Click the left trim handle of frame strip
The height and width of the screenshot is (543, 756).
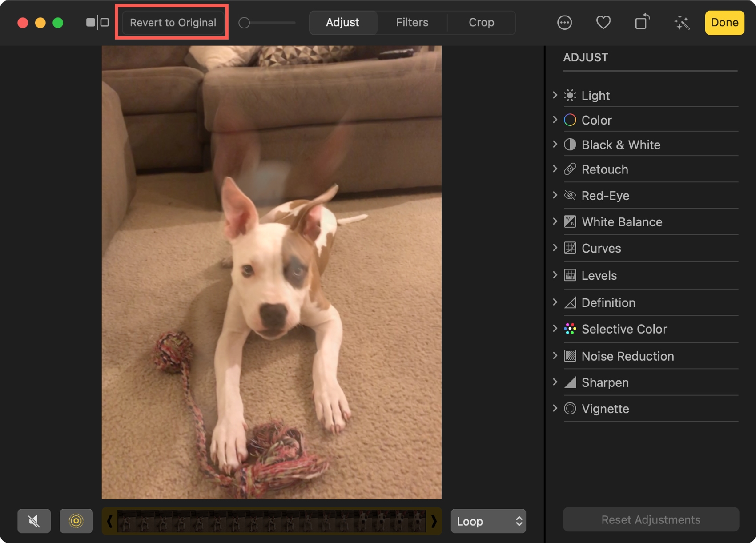tap(110, 521)
